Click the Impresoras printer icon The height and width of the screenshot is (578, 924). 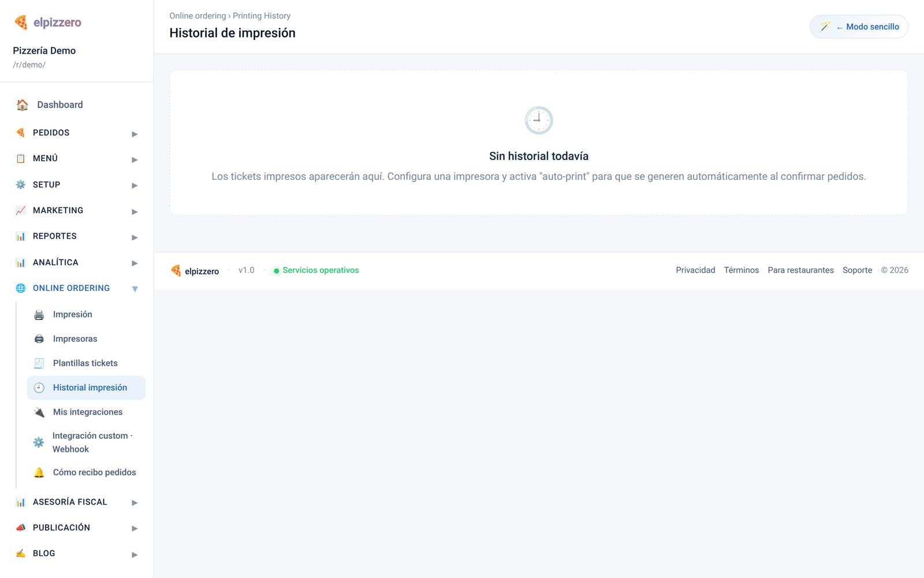tap(39, 339)
